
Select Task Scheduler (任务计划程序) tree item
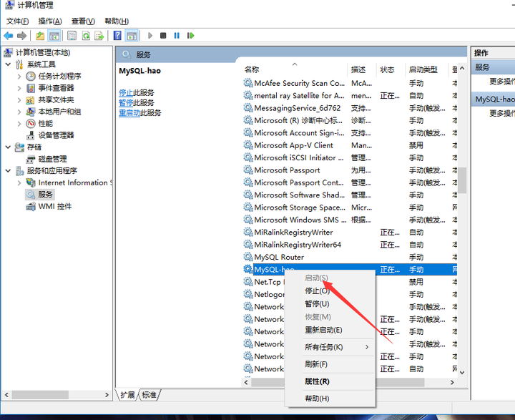59,77
